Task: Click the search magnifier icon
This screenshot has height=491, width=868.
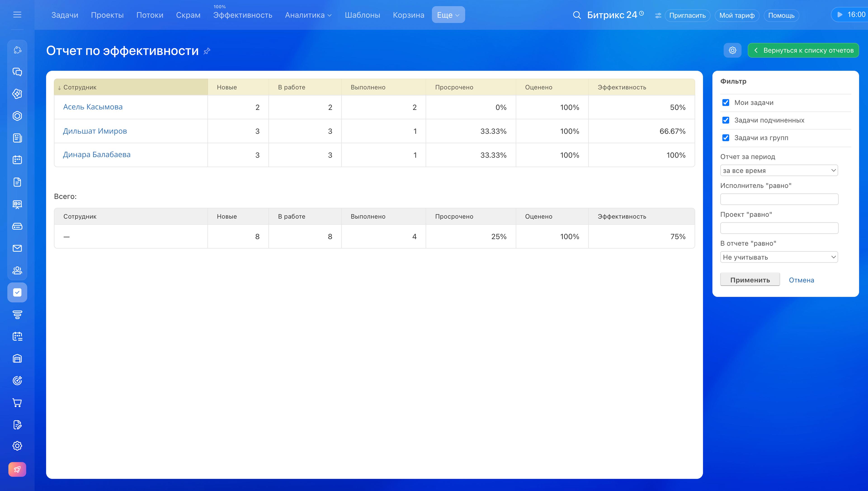Action: (577, 15)
